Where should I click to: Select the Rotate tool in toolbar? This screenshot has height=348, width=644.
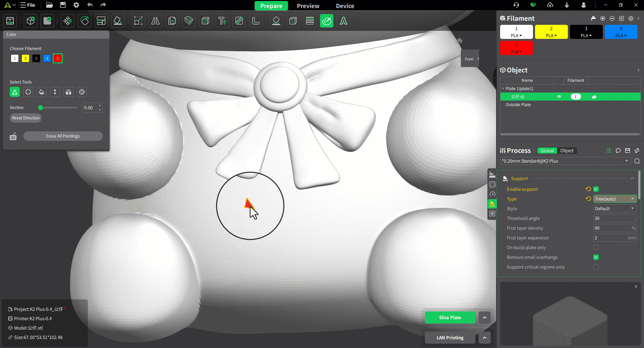click(x=85, y=21)
